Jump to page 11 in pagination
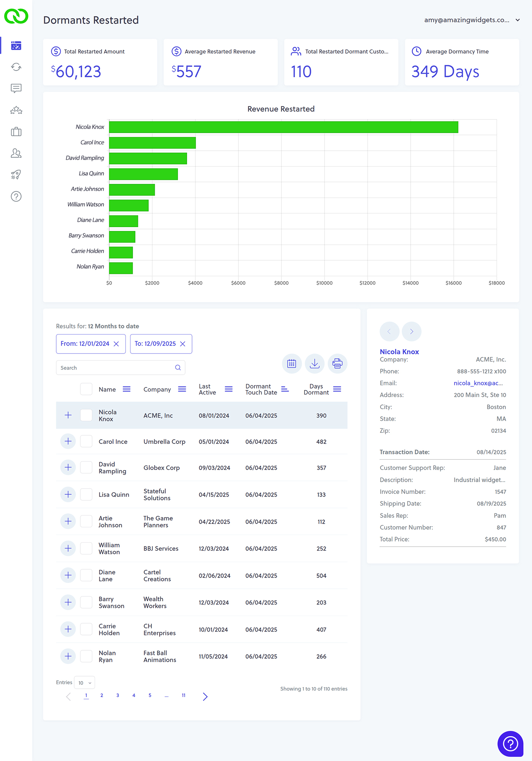532x761 pixels. coord(183,696)
